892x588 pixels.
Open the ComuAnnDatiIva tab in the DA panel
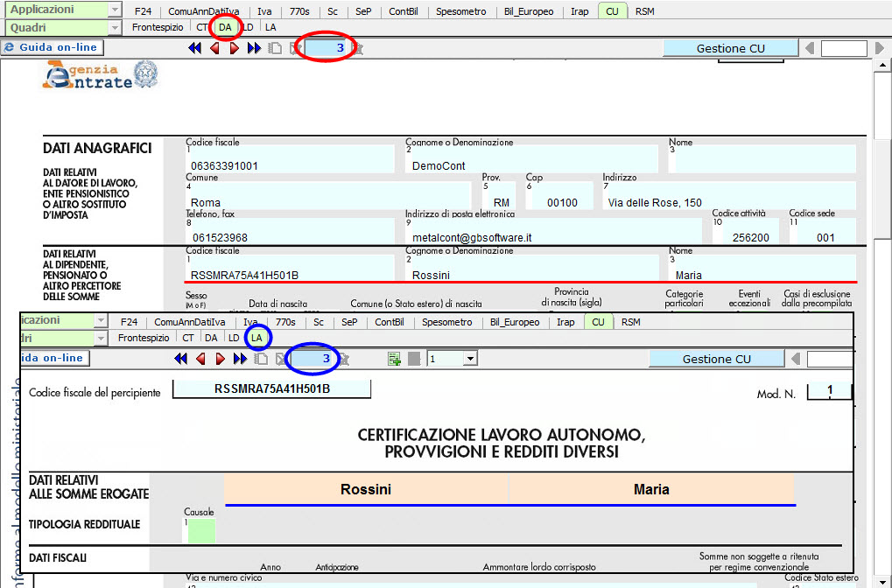pos(204,11)
